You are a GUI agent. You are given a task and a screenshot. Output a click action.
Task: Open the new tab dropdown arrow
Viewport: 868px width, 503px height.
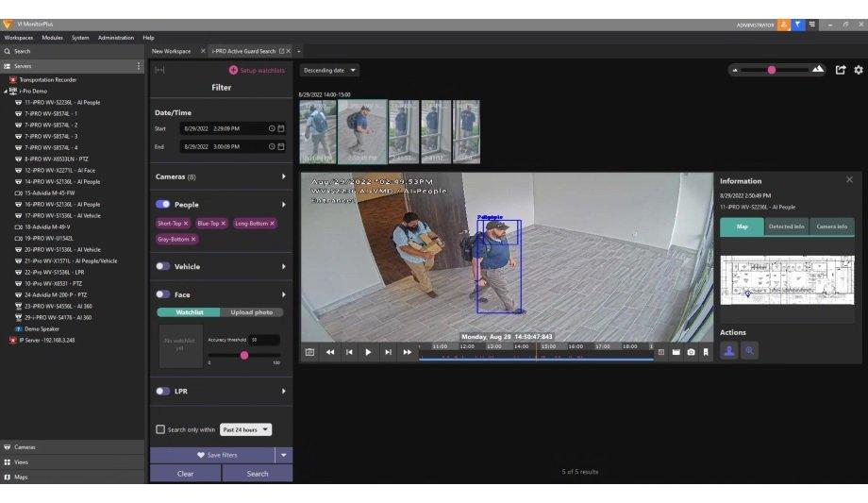click(299, 52)
